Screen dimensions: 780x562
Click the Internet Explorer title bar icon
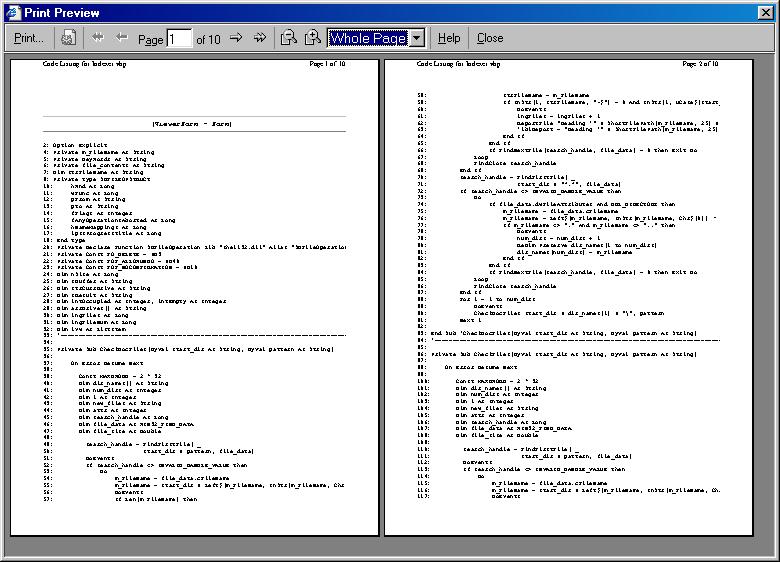click(11, 11)
